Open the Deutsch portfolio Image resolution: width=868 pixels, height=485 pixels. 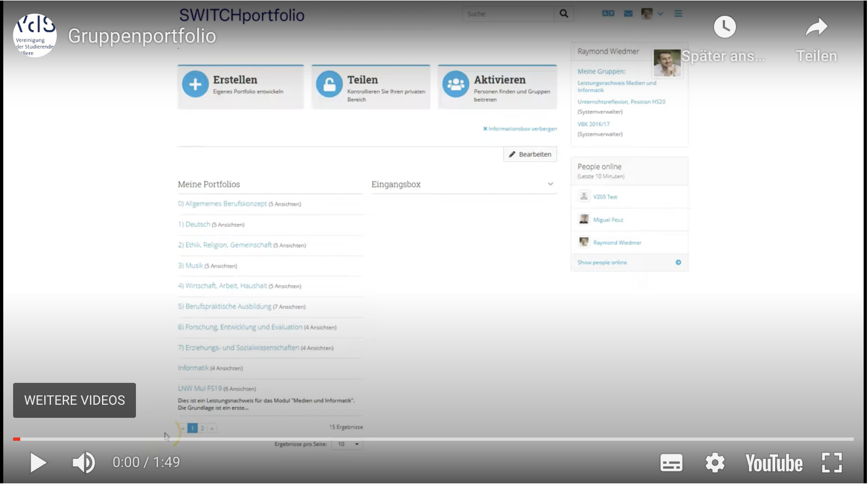tap(194, 224)
